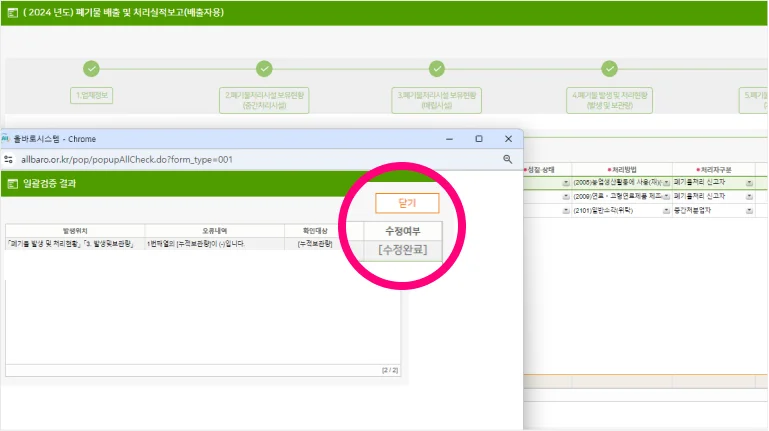The width and height of the screenshot is (769, 431).
Task: Click the checkmark circle above step 3
Action: click(437, 69)
